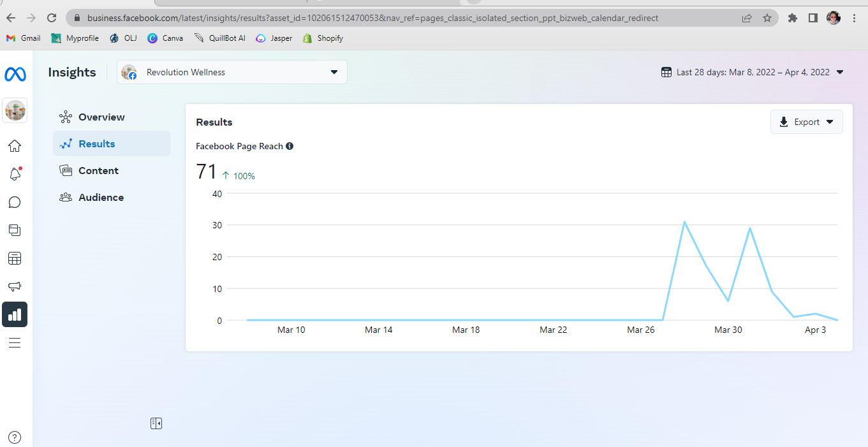
Task: Click the Help question mark icon
Action: [15, 437]
